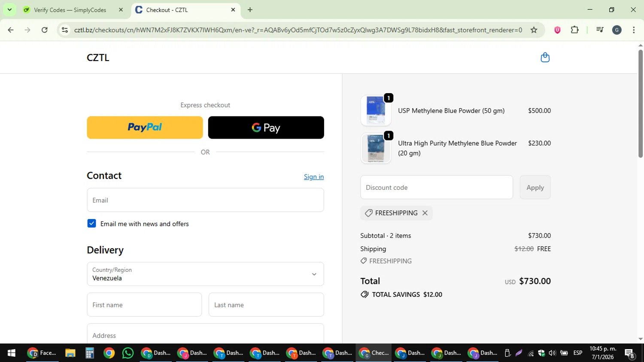Click the volume speaker tray icon
This screenshot has height=362, width=644.
[552, 353]
